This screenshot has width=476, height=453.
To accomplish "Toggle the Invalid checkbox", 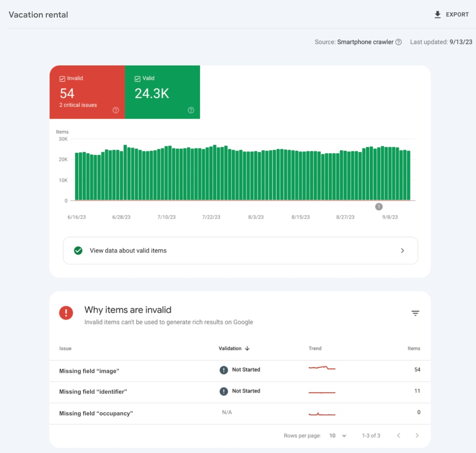I will 62,79.
